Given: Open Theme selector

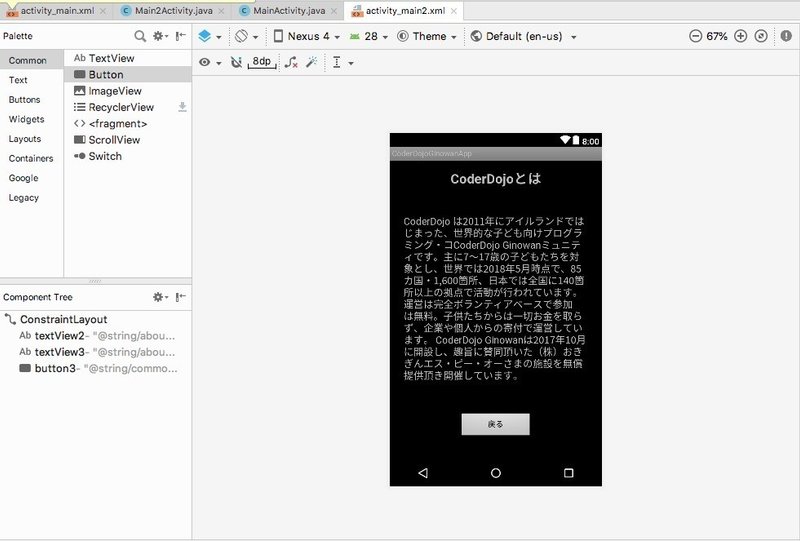Looking at the screenshot, I should tap(427, 36).
